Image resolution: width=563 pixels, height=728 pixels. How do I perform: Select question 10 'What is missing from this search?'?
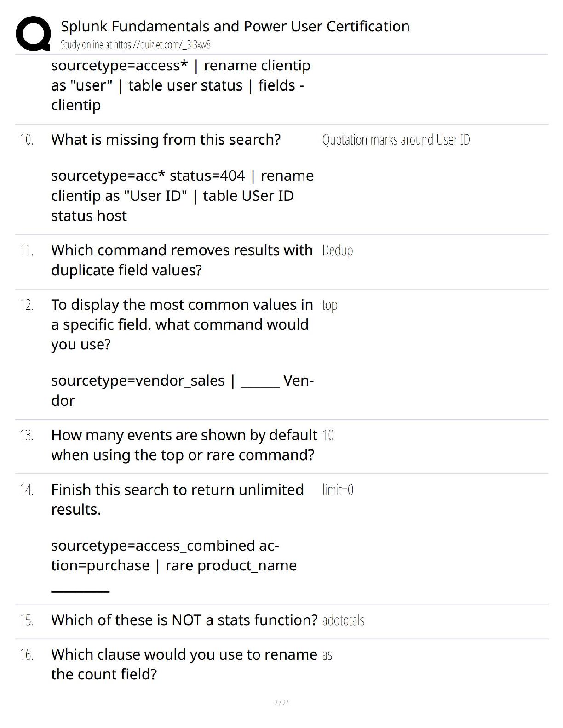tap(166, 139)
